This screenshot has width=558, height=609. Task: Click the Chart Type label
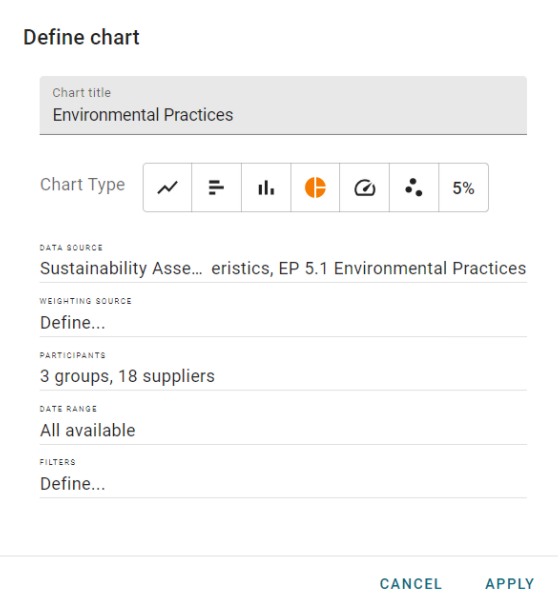point(83,184)
